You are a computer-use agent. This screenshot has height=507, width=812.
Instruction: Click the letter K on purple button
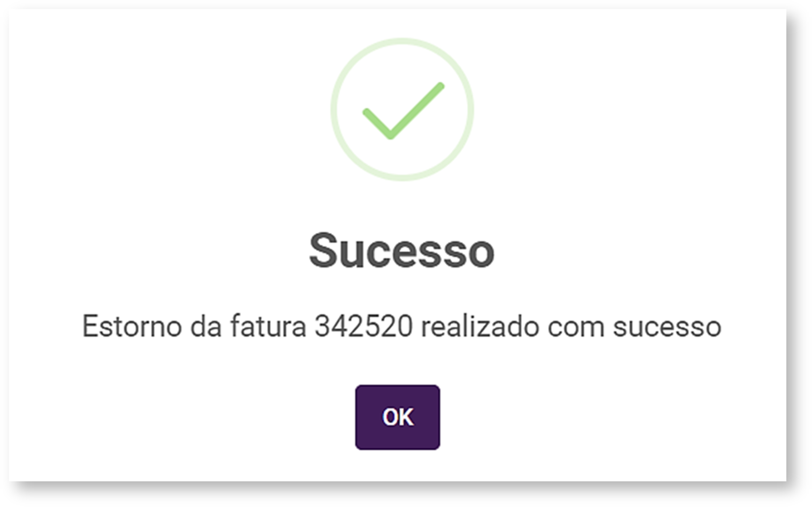[x=406, y=417]
